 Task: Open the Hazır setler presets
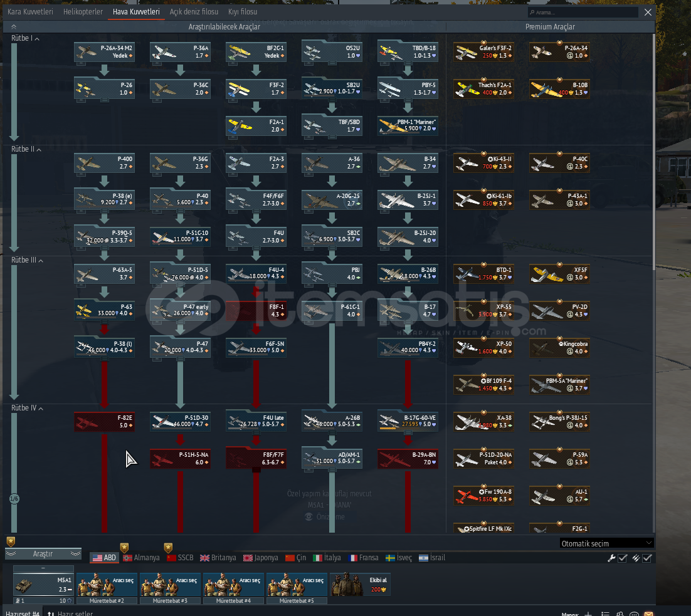70,613
